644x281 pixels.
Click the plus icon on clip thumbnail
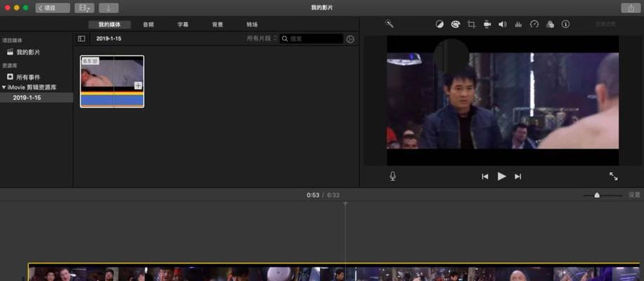138,85
